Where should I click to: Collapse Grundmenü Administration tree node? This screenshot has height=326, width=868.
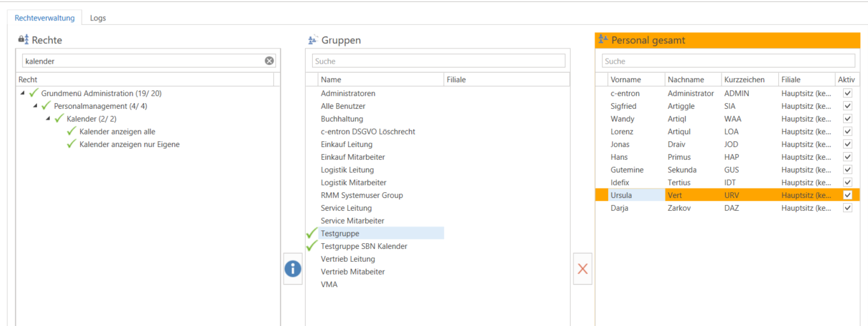tap(23, 94)
